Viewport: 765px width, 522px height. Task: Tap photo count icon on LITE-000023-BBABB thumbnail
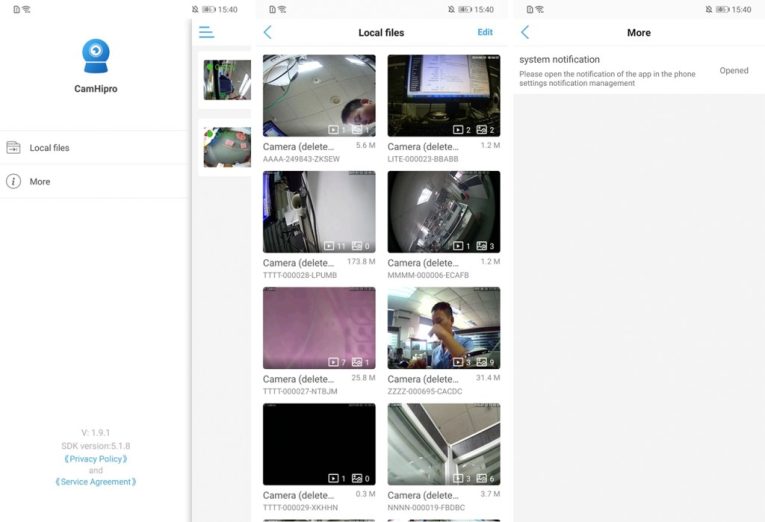click(482, 130)
